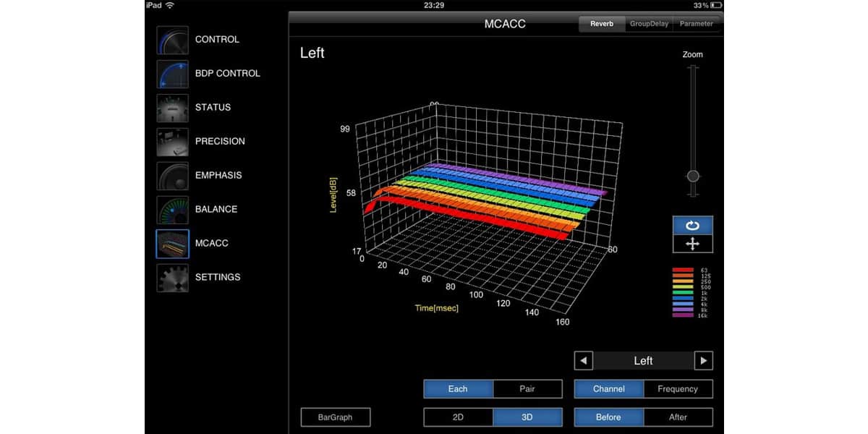Click the MCACC title in header
This screenshot has width=868, height=434.
505,24
